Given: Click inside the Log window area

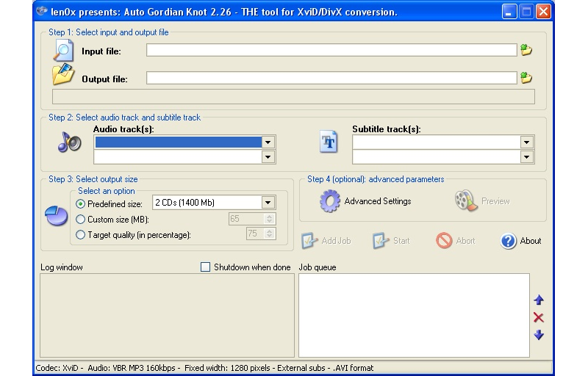Looking at the screenshot, I should [167, 315].
